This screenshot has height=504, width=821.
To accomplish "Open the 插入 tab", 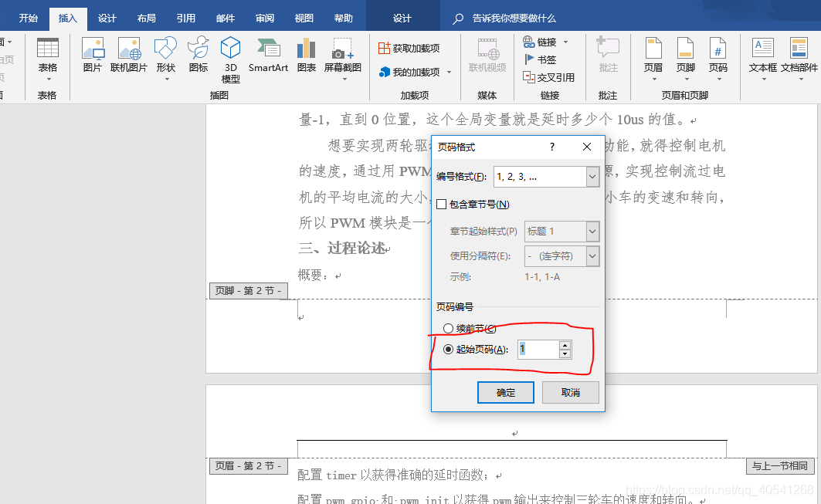I will click(68, 19).
